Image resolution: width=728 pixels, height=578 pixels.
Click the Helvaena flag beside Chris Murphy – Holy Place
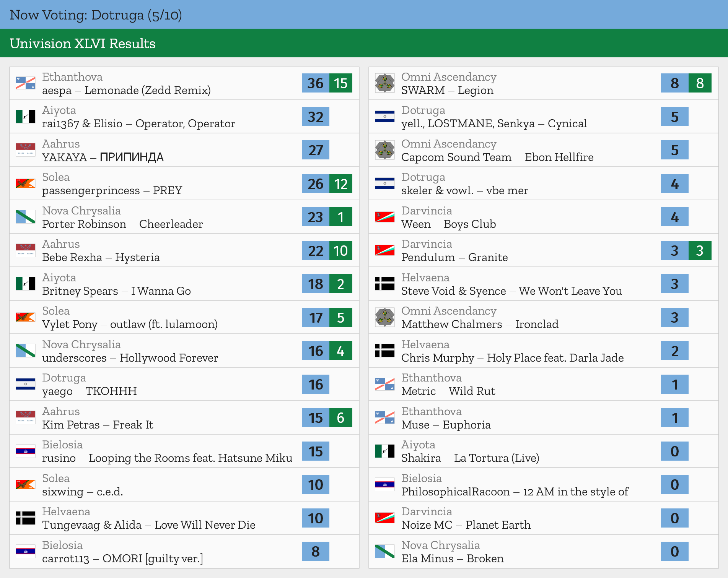point(385,351)
